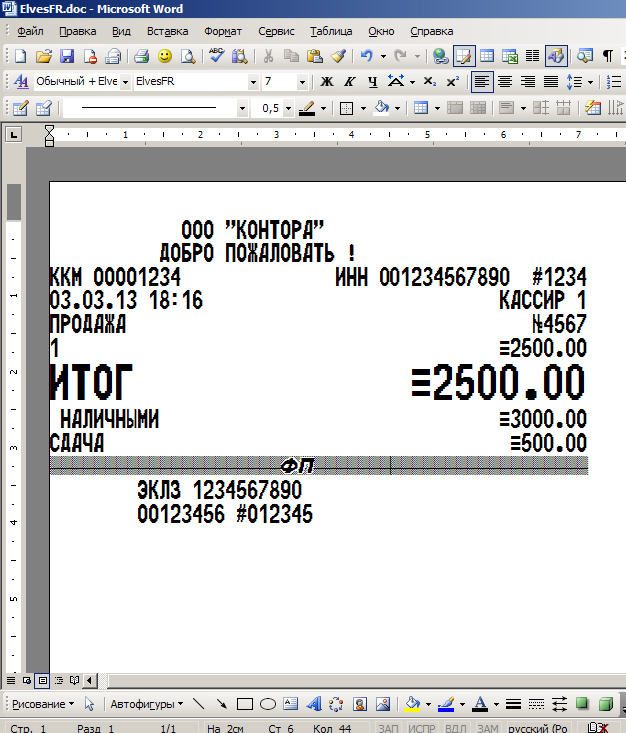Toggle underline formatting
Image resolution: width=626 pixels, height=733 pixels.
coord(372,82)
